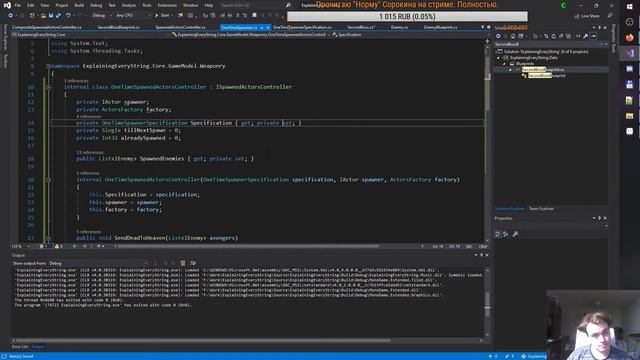Toggle word wrap in the Output panel

tap(193, 263)
